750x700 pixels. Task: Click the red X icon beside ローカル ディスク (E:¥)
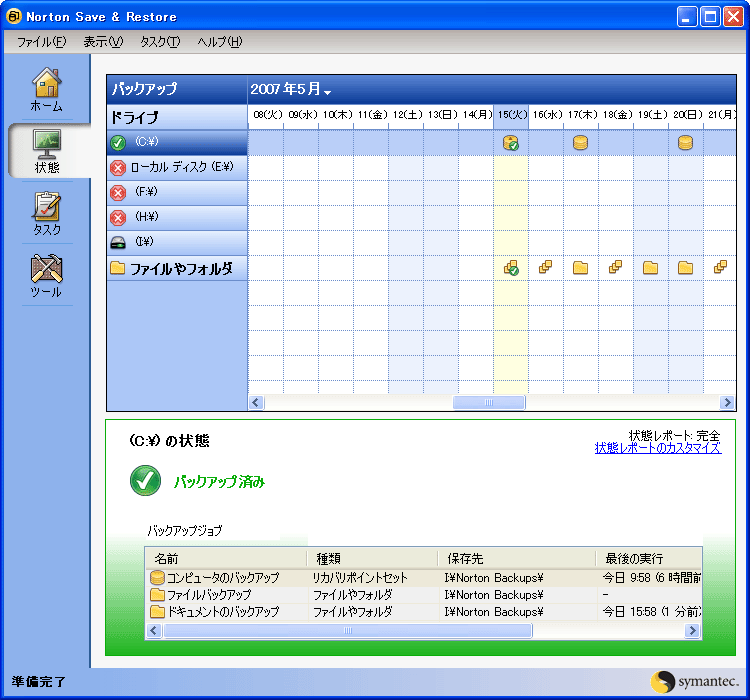[x=118, y=167]
